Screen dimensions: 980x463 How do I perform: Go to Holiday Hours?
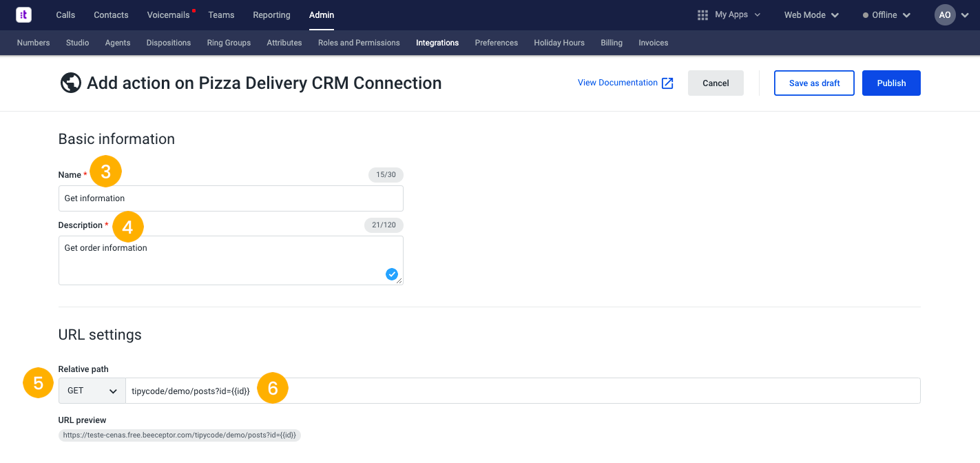559,43
